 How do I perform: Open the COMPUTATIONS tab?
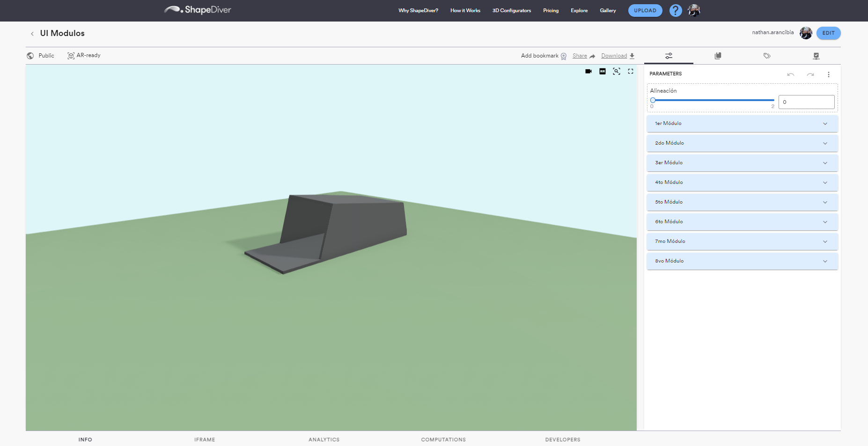[x=443, y=439]
